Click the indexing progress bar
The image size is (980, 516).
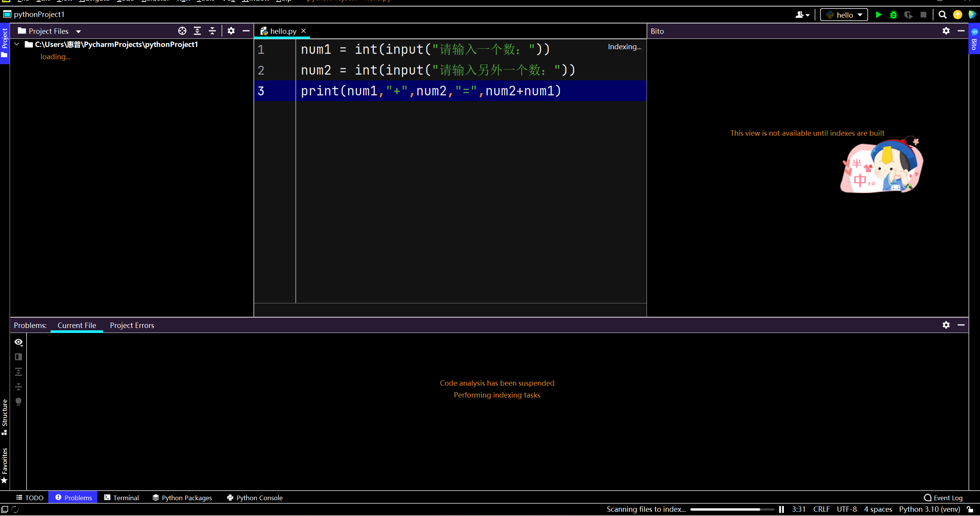point(732,509)
